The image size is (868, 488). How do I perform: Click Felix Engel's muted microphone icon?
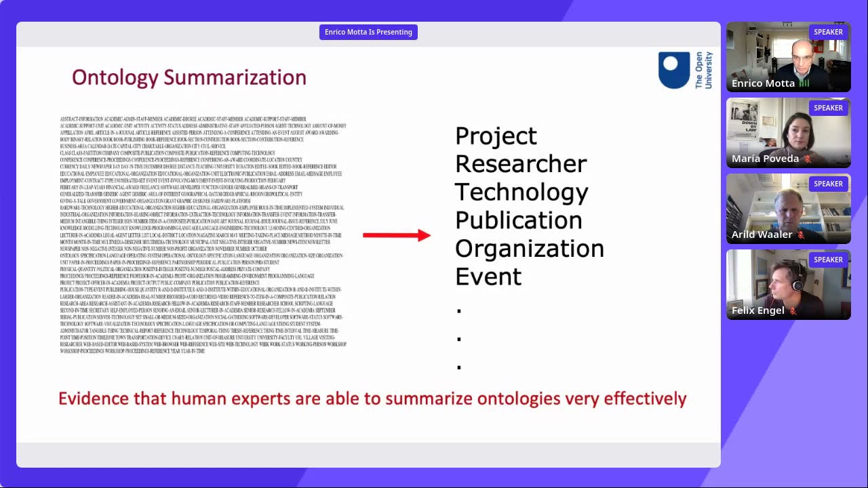(x=793, y=311)
